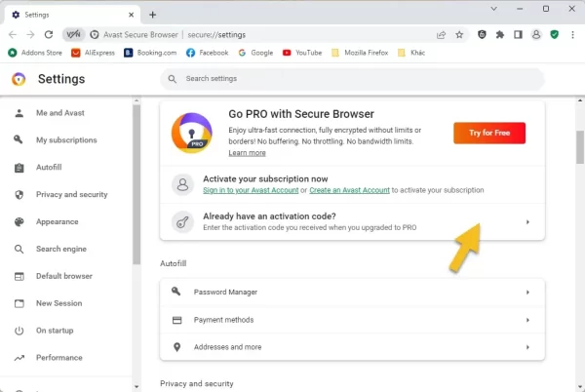Open Security & Privacy Center shield icon

tap(482, 35)
